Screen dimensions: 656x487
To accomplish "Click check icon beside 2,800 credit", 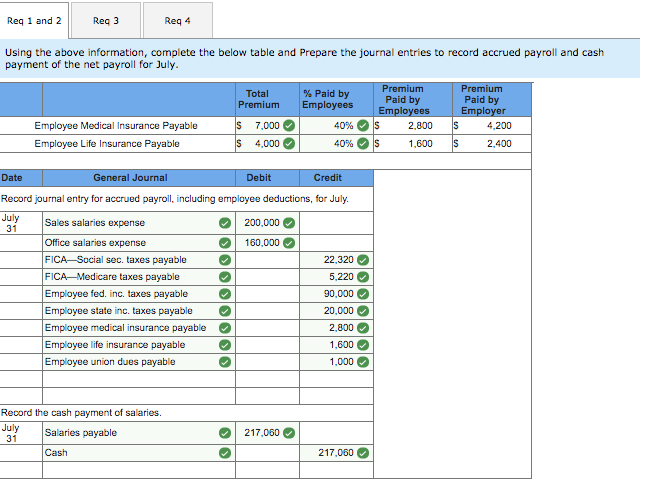I will coord(363,328).
